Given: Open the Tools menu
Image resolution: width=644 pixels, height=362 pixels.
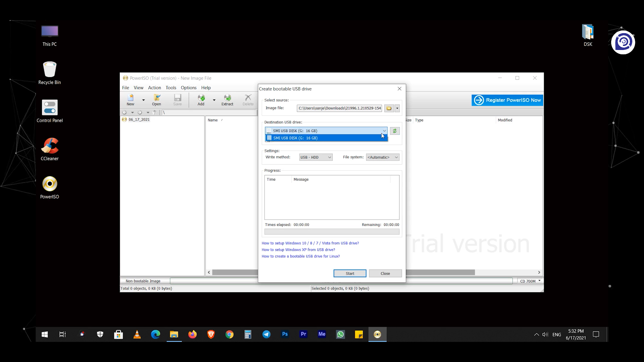Looking at the screenshot, I should click(171, 88).
